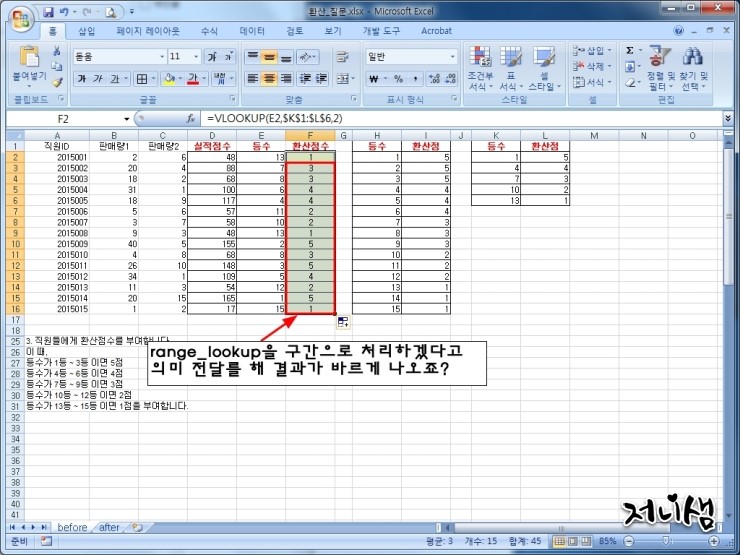Image resolution: width=740 pixels, height=555 pixels.
Task: Click the Office button
Action: click(21, 20)
